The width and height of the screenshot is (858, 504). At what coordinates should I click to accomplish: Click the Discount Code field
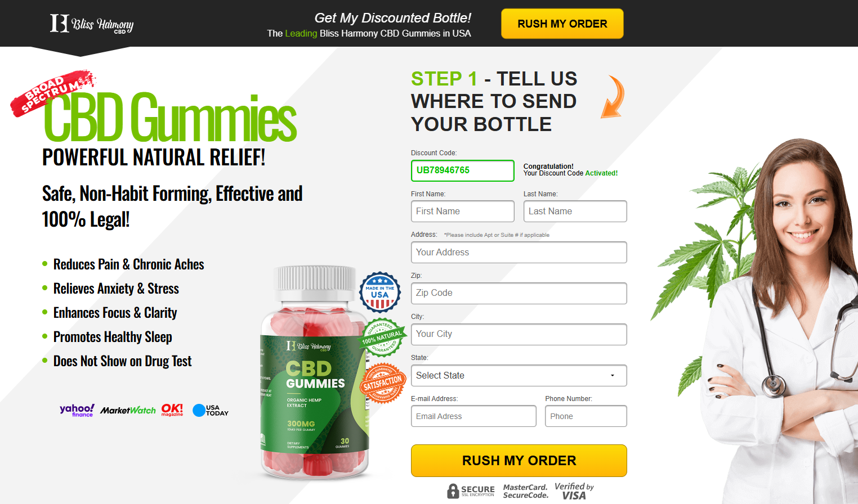462,170
